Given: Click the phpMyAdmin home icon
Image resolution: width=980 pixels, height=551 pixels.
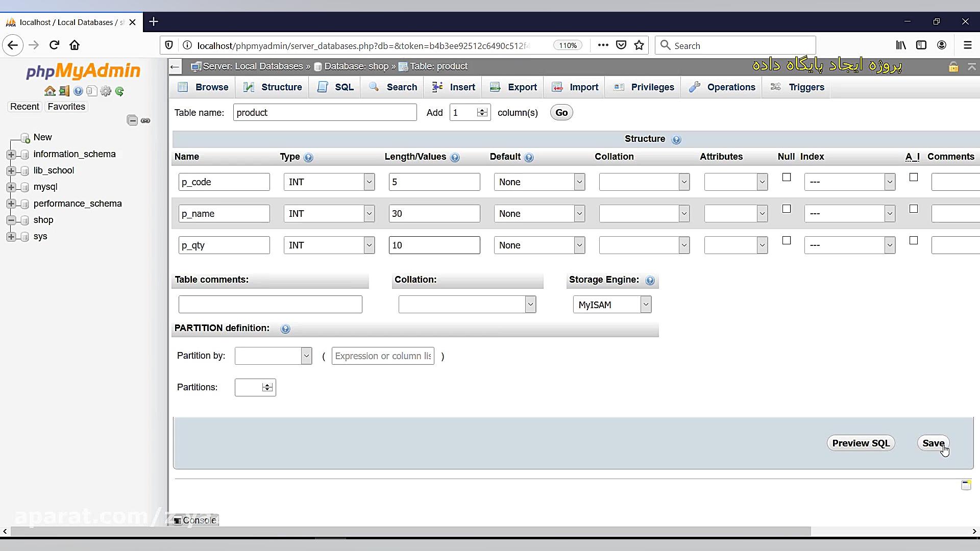Looking at the screenshot, I should click(x=50, y=91).
